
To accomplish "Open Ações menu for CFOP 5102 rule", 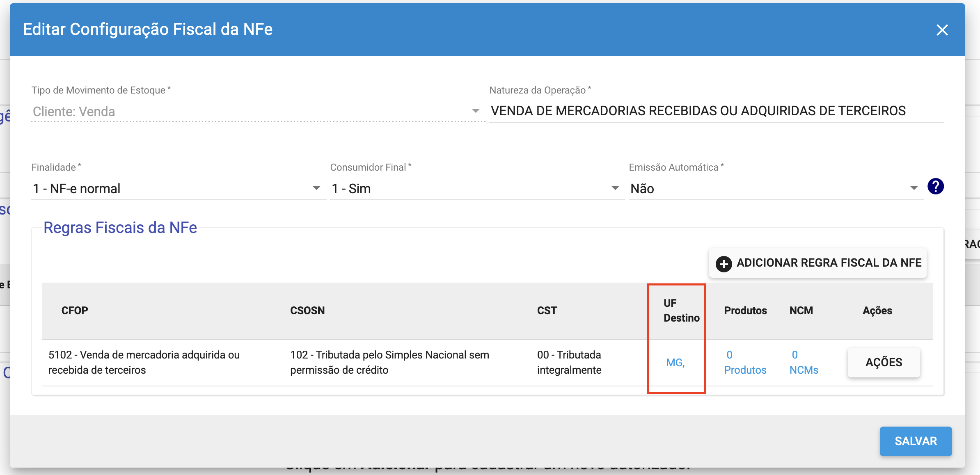I will click(x=884, y=362).
